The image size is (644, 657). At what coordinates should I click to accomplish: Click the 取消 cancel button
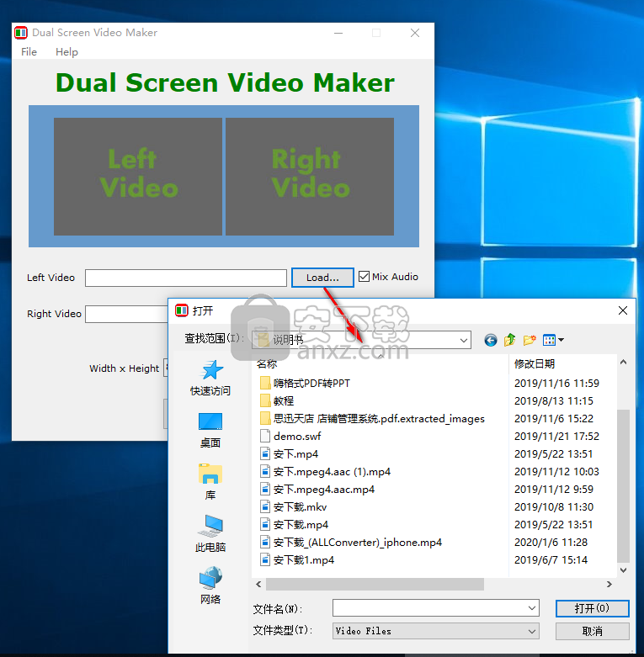click(592, 631)
